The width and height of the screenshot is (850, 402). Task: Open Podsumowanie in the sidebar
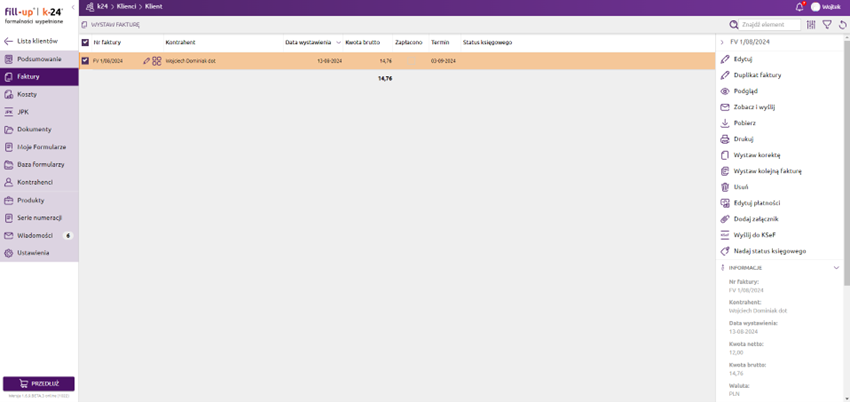[39, 59]
